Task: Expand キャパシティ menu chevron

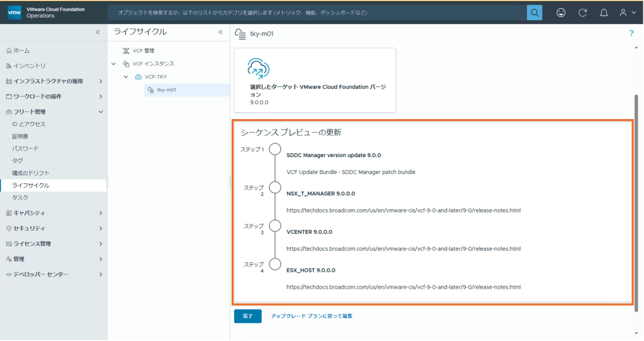Action: pos(101,213)
